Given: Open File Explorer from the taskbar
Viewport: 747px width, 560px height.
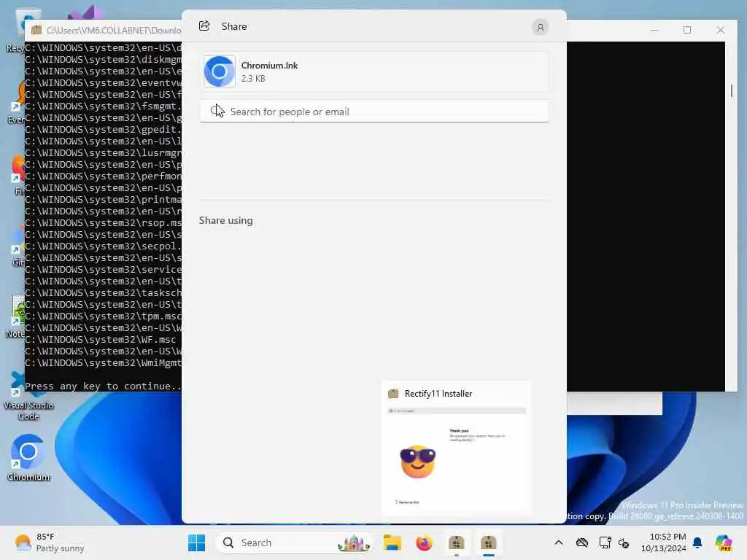Looking at the screenshot, I should pyautogui.click(x=392, y=542).
